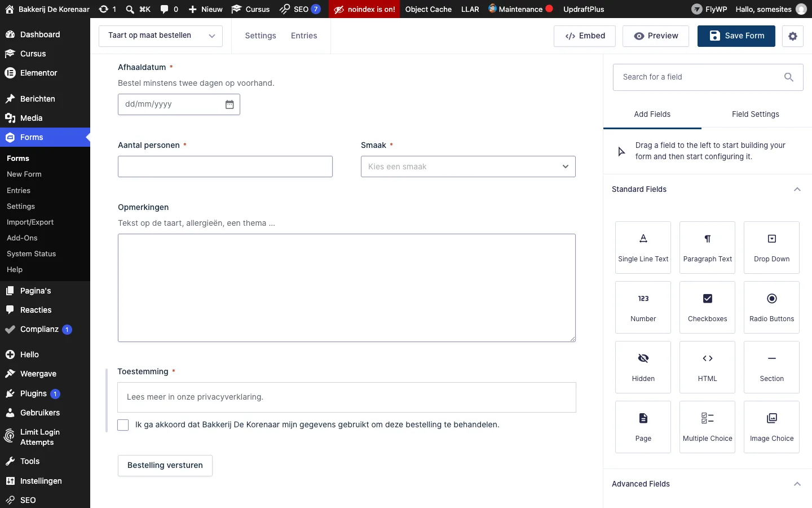This screenshot has width=812, height=508.
Task: Focus the 'Aantal personen' input field
Action: point(225,167)
